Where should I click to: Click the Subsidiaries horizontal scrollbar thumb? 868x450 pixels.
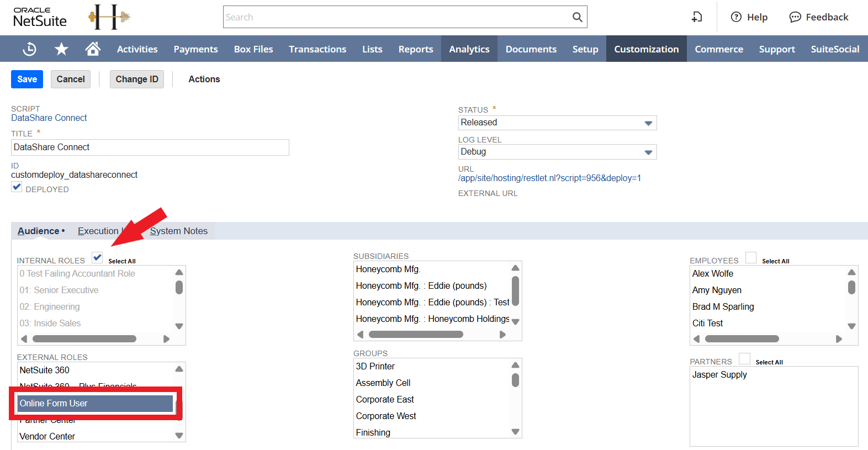coord(416,334)
